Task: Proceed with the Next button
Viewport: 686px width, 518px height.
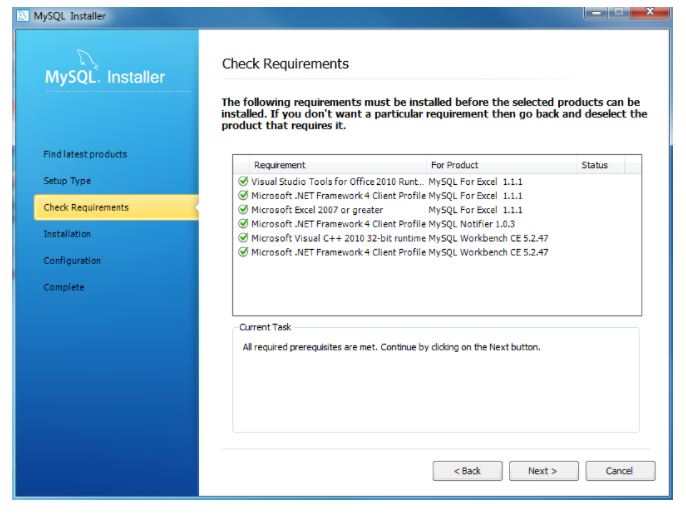Action: coord(544,471)
